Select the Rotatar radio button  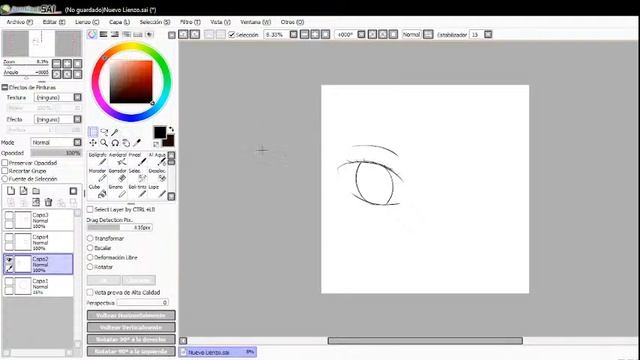[90, 267]
